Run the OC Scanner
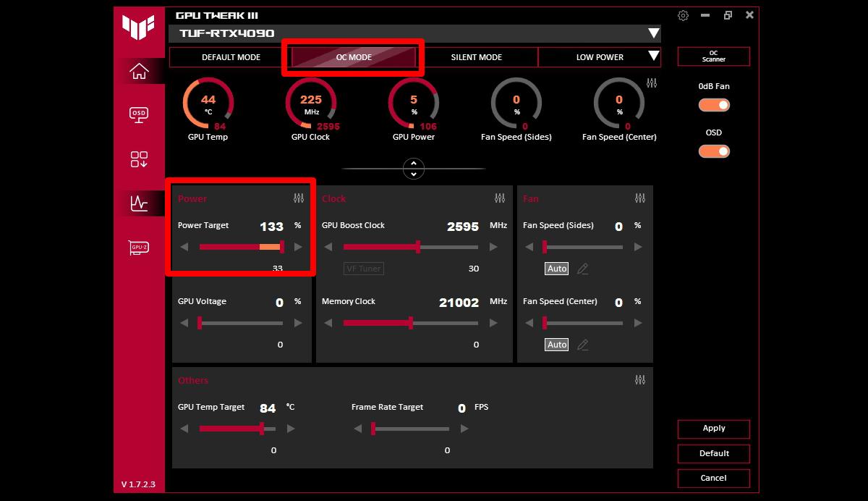 tap(713, 56)
